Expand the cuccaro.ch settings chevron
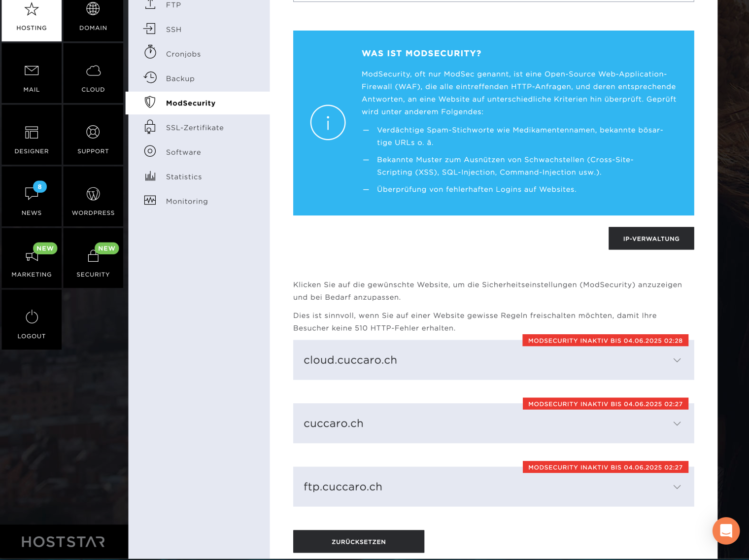749x560 pixels. [x=677, y=423]
